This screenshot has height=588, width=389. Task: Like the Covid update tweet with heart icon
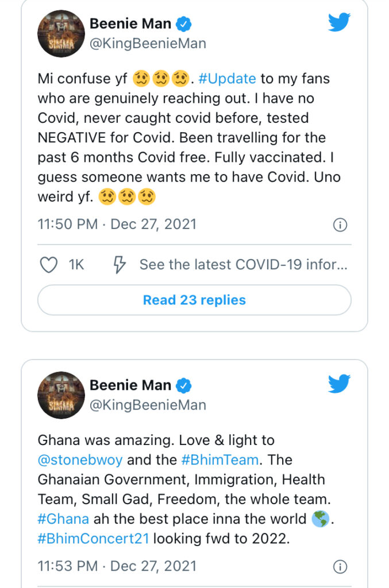(49, 265)
